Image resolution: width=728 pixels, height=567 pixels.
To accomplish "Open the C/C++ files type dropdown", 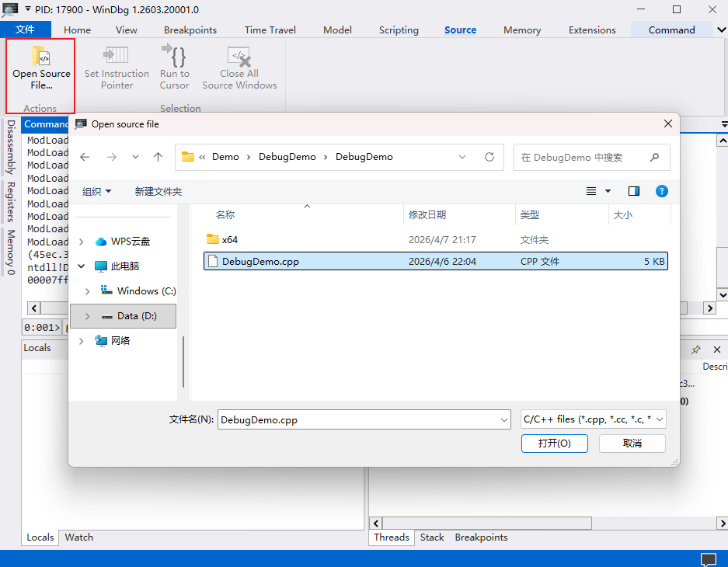I will (594, 419).
